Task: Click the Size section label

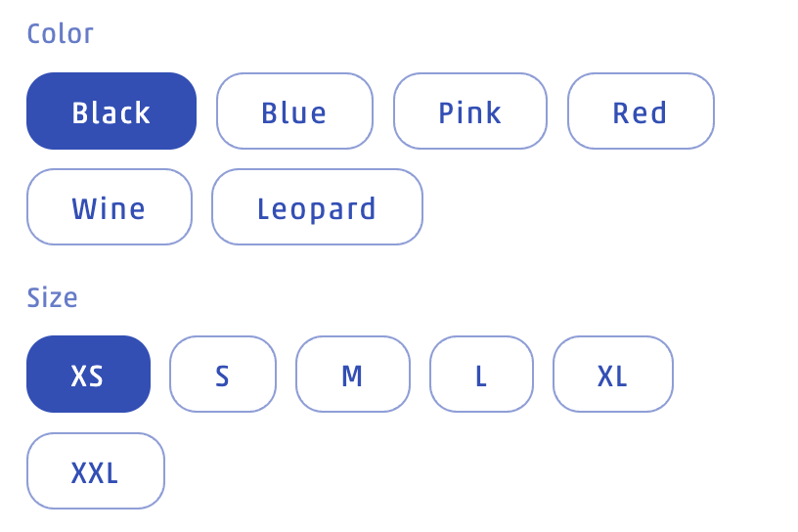Action: click(53, 296)
